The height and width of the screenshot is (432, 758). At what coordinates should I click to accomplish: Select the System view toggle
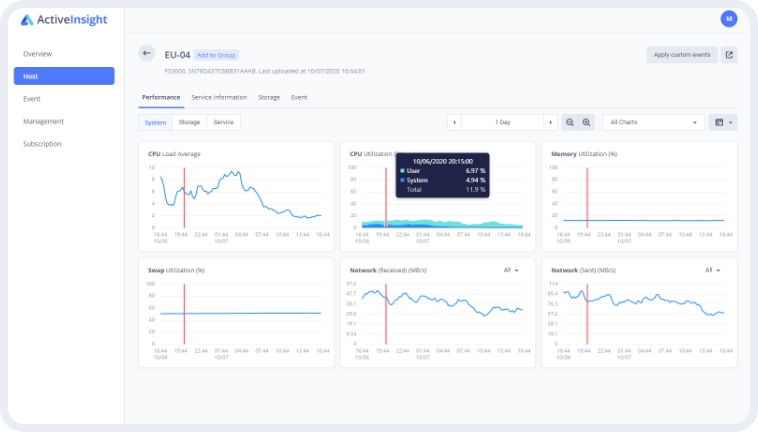click(x=155, y=122)
